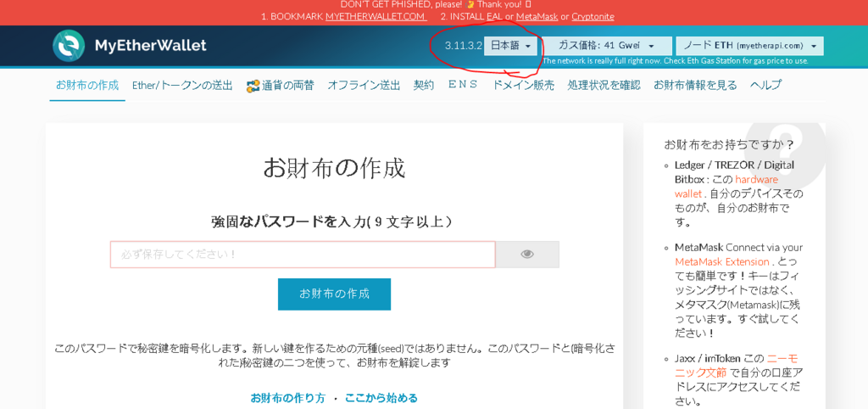Open the Ether/トークンの送出 tab

(182, 86)
